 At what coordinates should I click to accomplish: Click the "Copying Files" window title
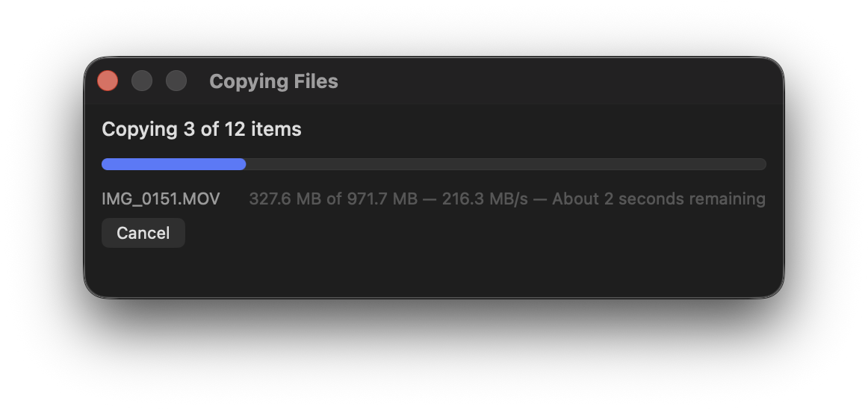pos(273,81)
